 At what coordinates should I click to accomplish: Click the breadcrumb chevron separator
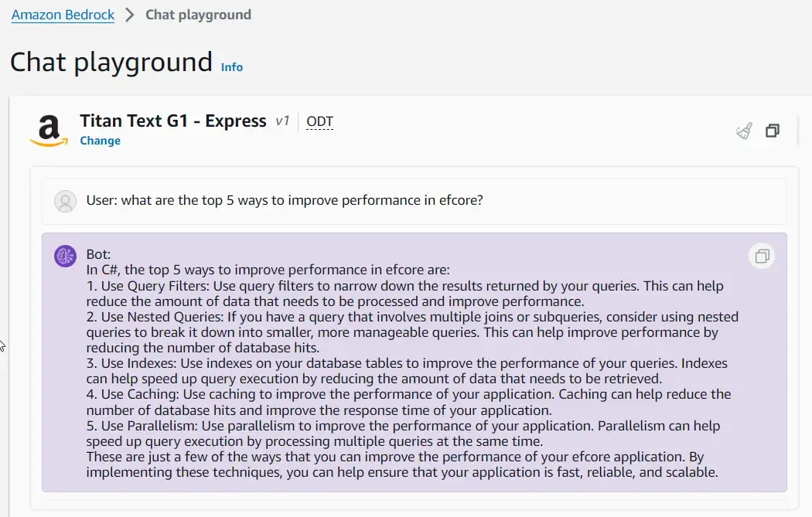130,15
